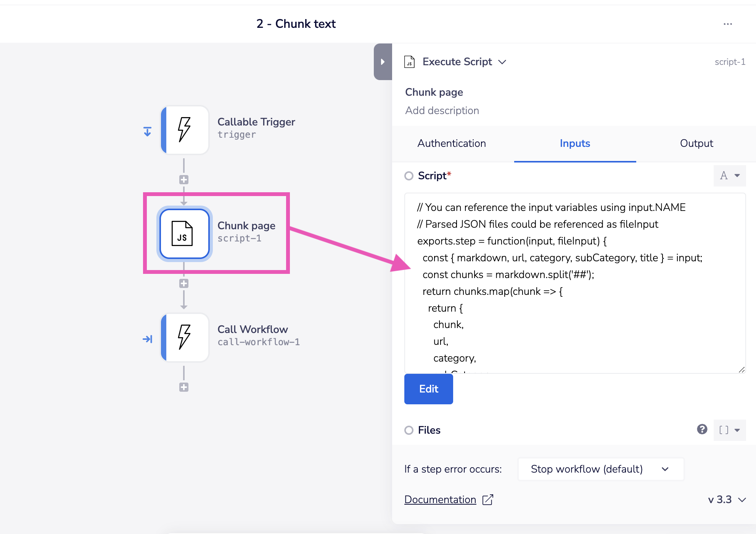Open the three-dot options menu
756x534 pixels.
click(x=728, y=24)
